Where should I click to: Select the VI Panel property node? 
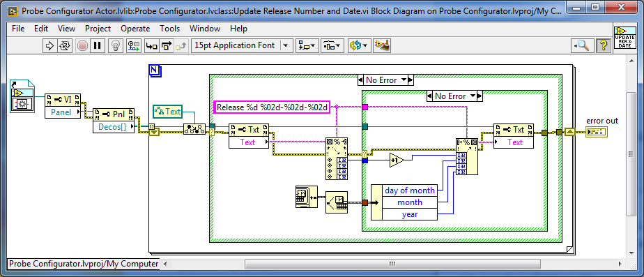(63, 106)
